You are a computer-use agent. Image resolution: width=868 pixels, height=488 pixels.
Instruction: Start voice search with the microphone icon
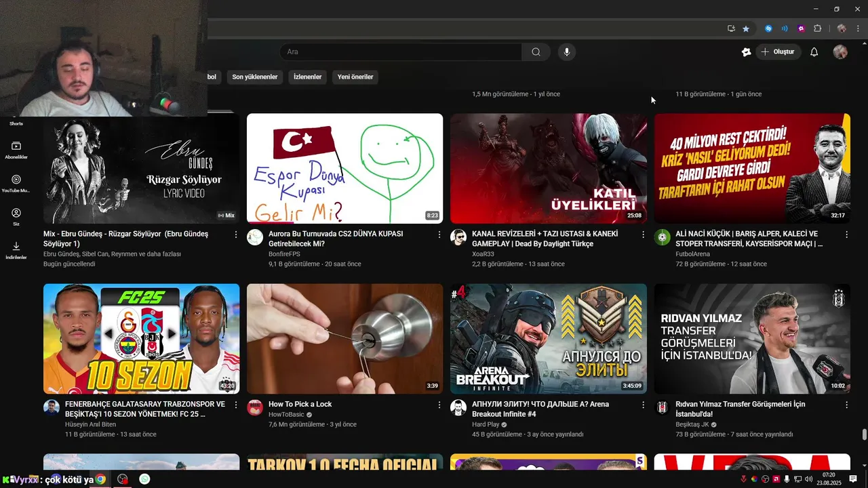tap(567, 52)
